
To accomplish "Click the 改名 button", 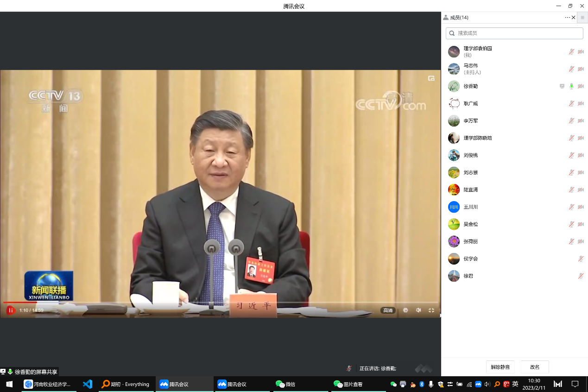I will click(535, 367).
